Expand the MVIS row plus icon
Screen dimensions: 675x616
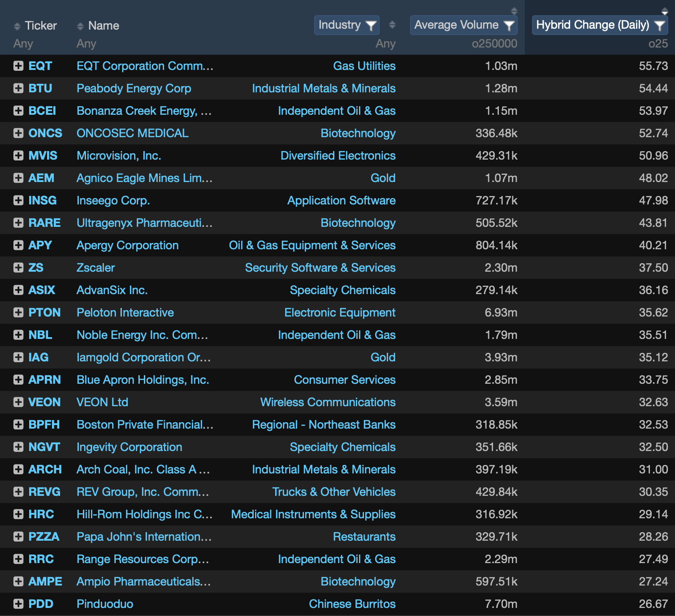click(x=18, y=156)
